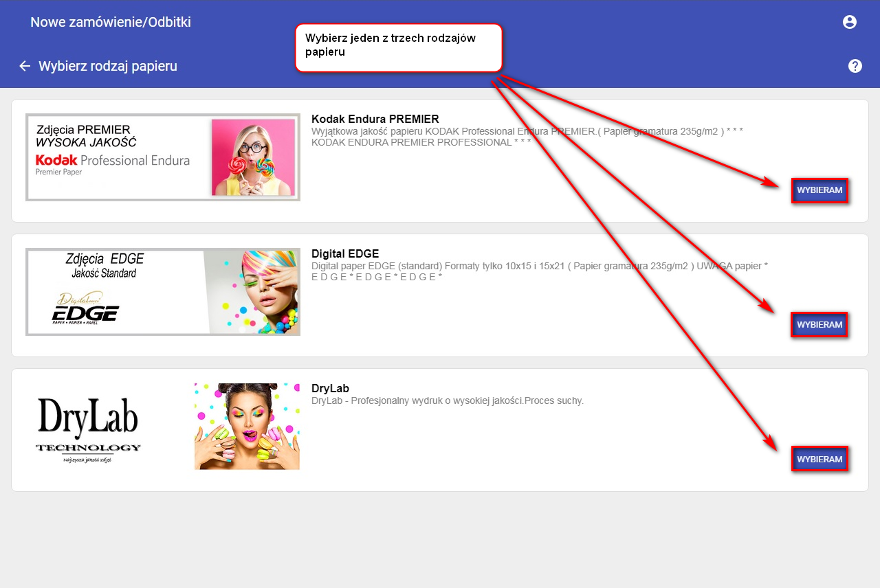
Task: Select the Digital EDGE title
Action: (x=345, y=253)
